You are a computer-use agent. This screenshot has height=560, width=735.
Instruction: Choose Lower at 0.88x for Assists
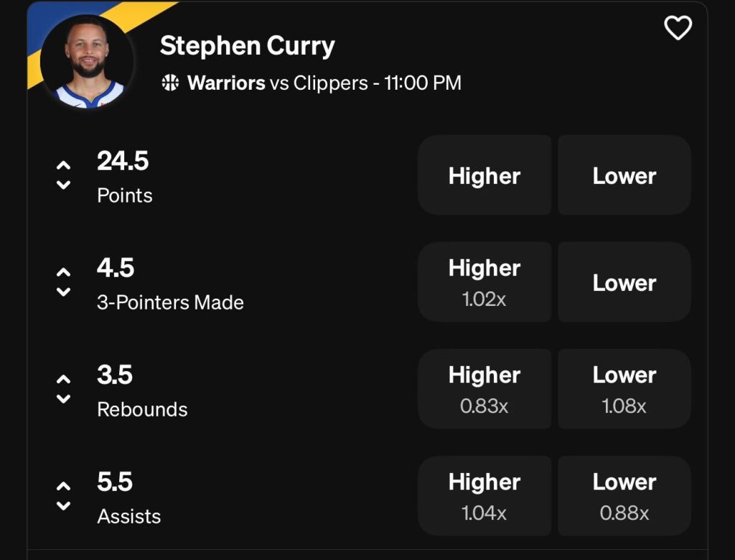coord(624,495)
